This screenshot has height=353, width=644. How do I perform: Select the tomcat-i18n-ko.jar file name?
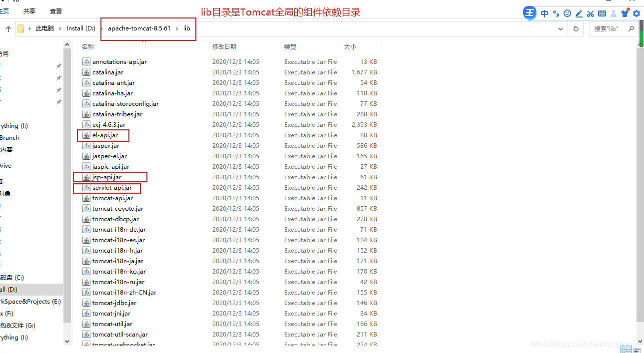tap(119, 272)
